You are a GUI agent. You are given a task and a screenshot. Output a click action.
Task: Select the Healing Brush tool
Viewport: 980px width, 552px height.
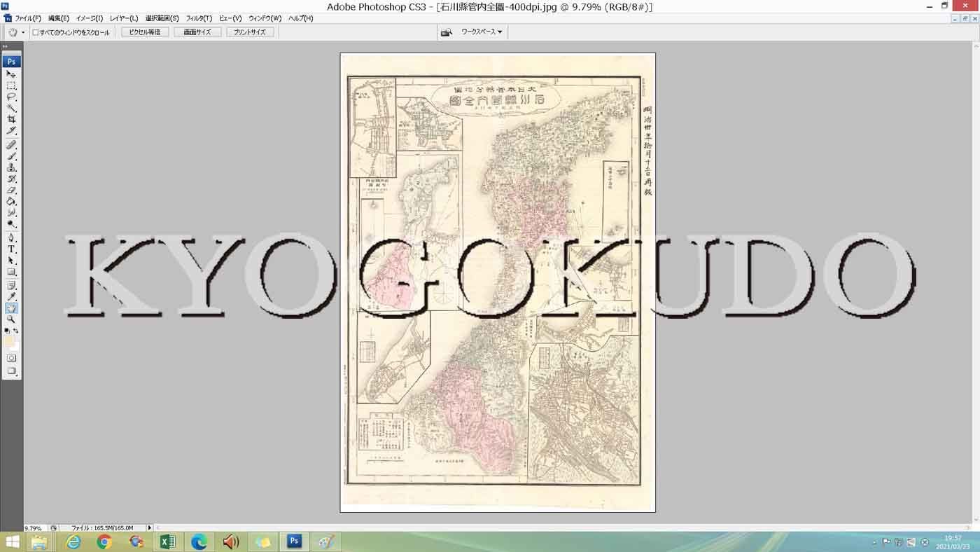point(11,145)
